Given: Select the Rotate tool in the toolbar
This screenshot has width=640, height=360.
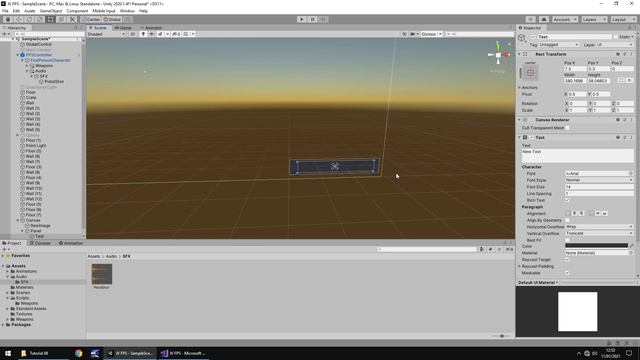Looking at the screenshot, I should (29, 19).
